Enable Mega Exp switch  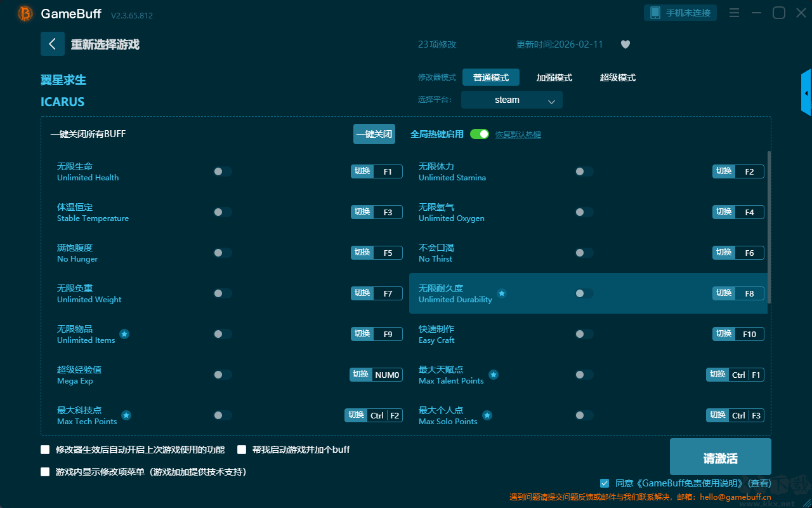pos(223,375)
